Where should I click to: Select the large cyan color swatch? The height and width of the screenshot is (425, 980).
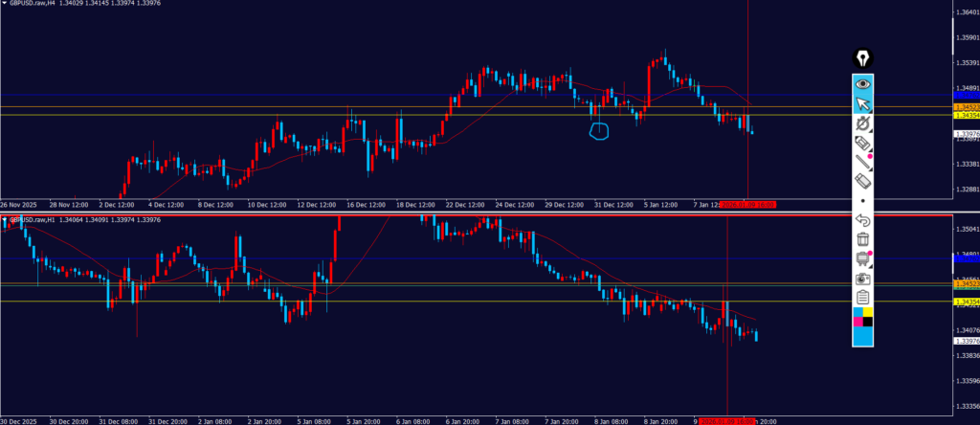[x=862, y=336]
